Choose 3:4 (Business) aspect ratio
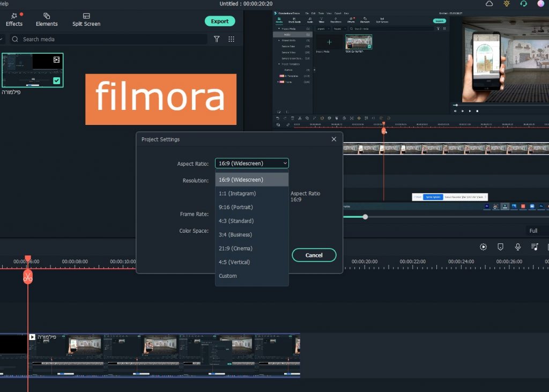 coord(252,235)
